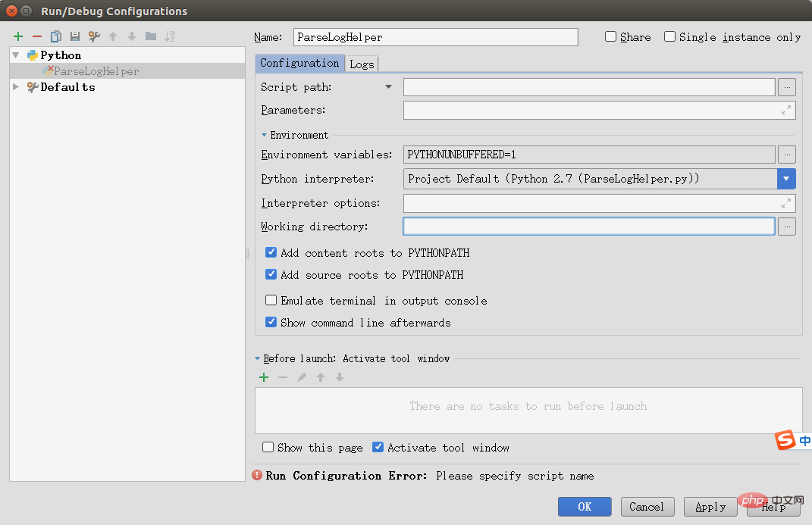
Task: Edit environment variables ellipsis button
Action: coord(787,154)
